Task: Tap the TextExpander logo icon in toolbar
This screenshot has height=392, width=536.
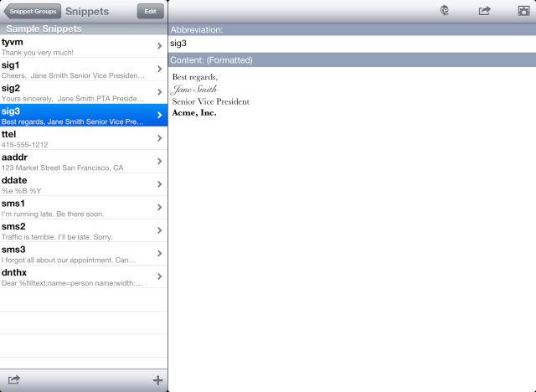Action: (445, 11)
